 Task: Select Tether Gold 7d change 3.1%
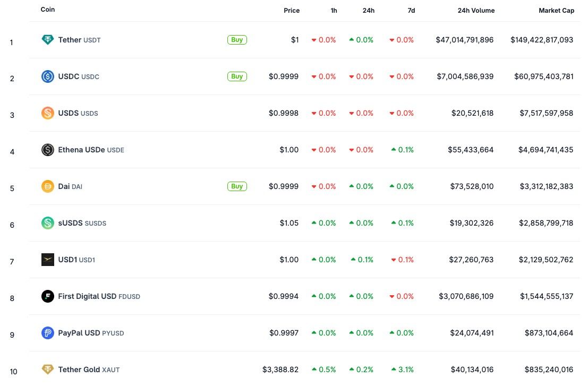pos(403,370)
